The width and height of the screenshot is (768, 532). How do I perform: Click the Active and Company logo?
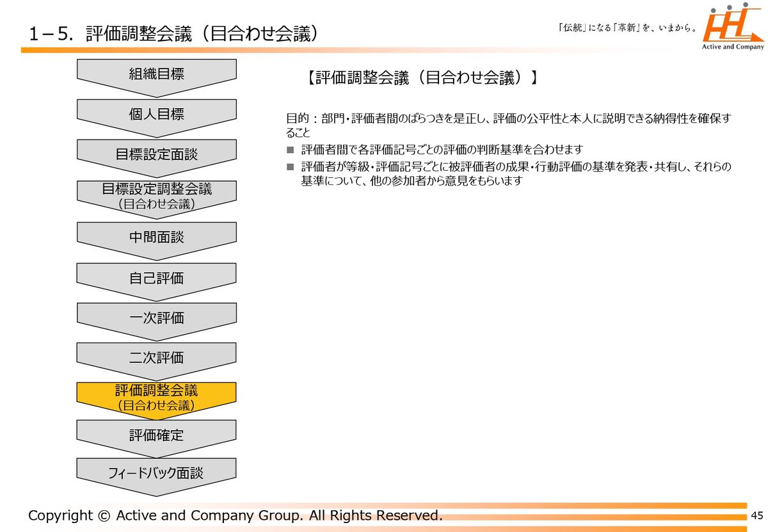(x=733, y=28)
